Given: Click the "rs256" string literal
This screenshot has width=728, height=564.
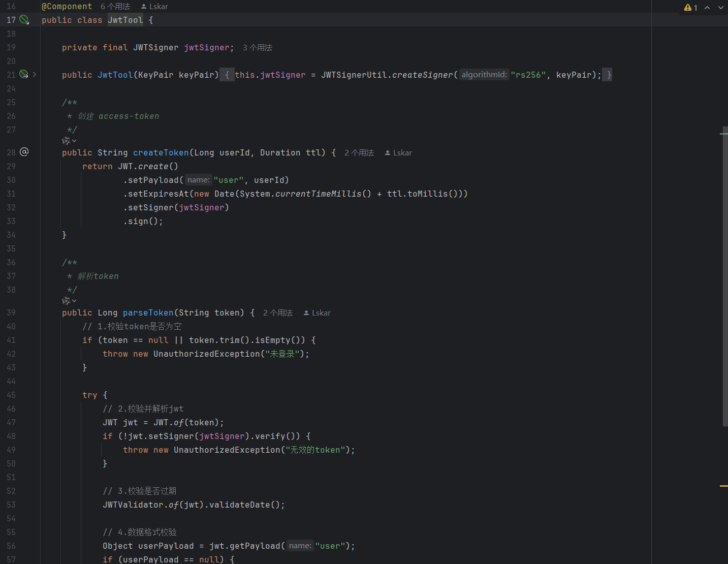Looking at the screenshot, I should [x=528, y=75].
